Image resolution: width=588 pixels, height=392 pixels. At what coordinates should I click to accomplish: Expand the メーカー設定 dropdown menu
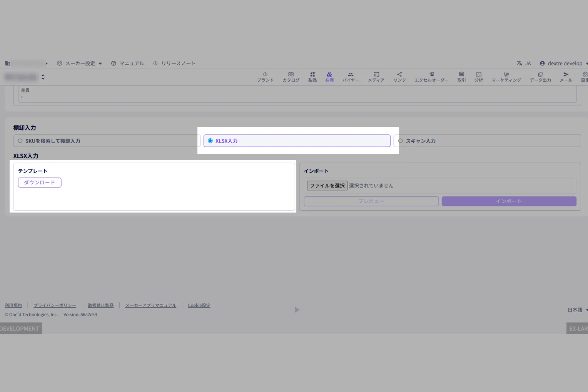[x=79, y=64]
